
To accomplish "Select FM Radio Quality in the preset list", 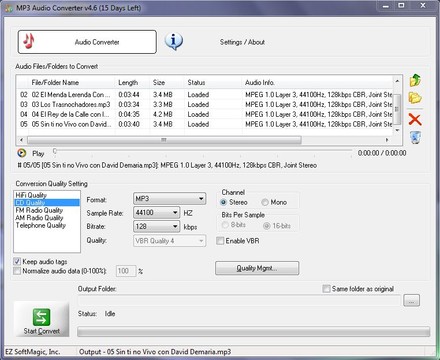I will 39,210.
